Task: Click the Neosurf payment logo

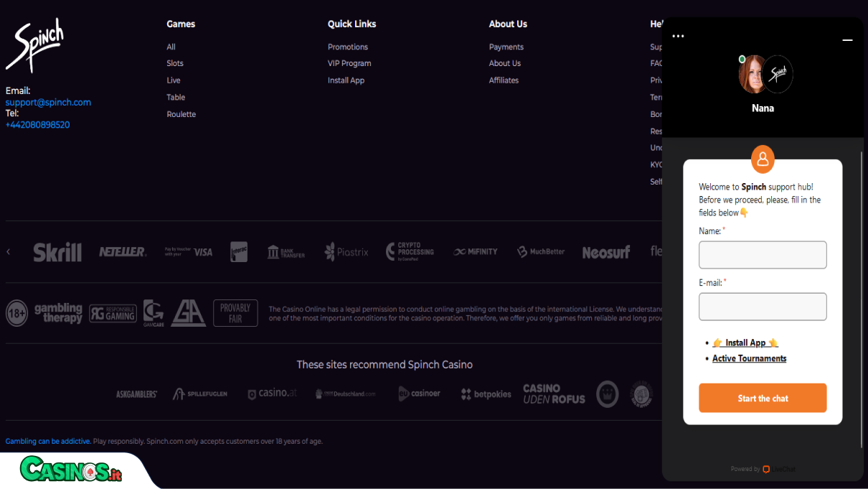Action: (x=606, y=252)
